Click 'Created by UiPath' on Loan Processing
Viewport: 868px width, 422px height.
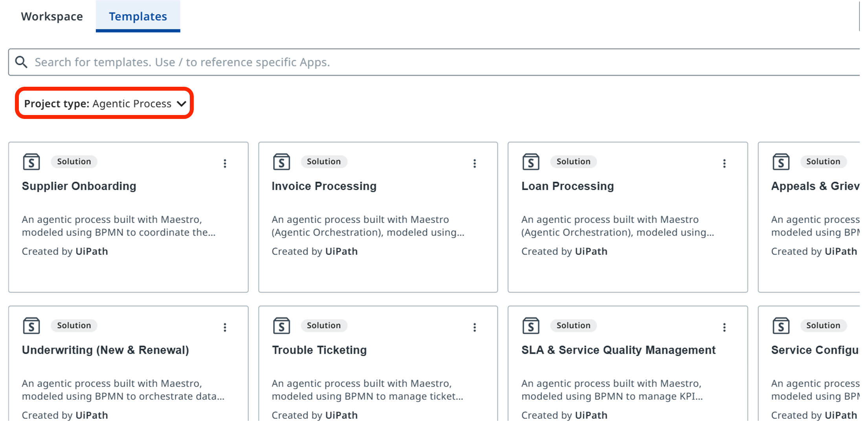(564, 252)
